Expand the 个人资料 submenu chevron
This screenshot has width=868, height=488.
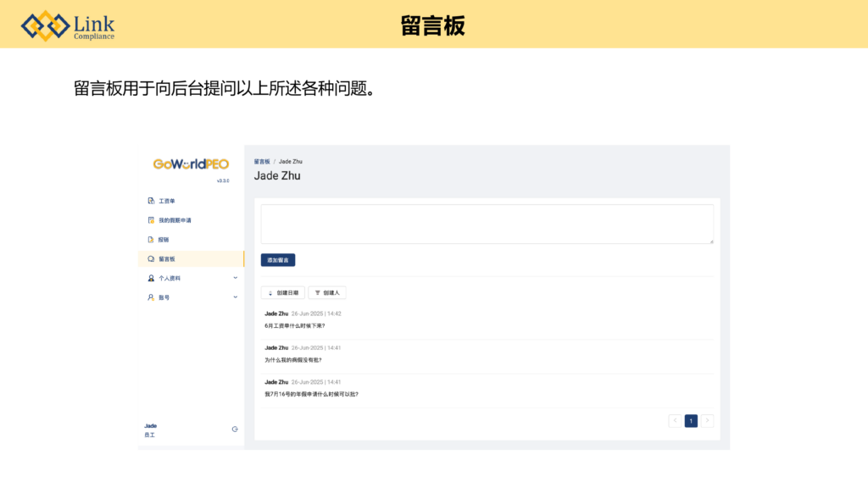235,278
